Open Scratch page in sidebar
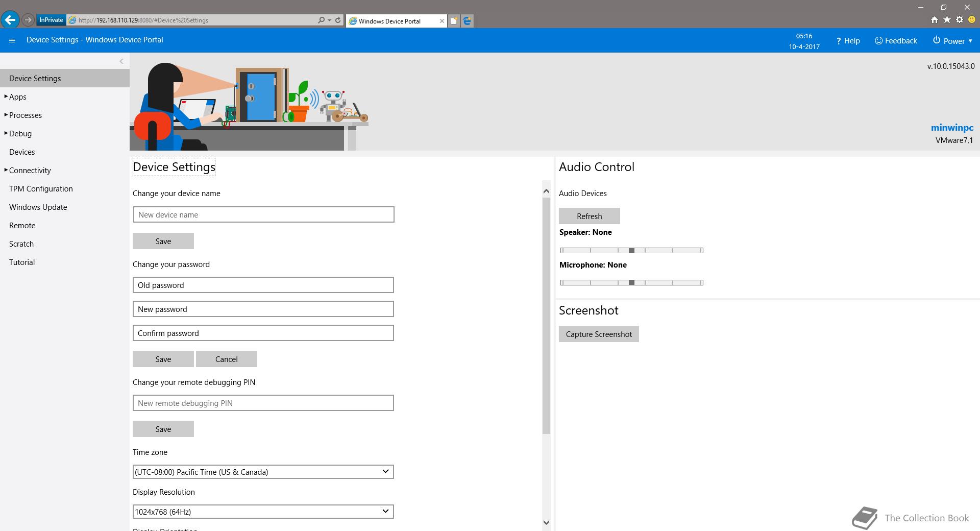This screenshot has height=531, width=980. tap(21, 244)
